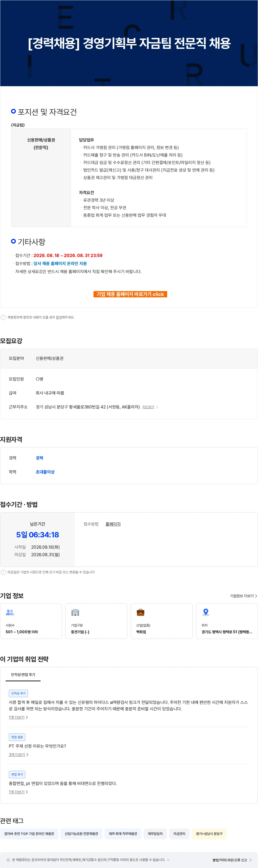Expand the copyright notice dropdown arrow
This screenshot has height=868, width=258.
click(168, 860)
